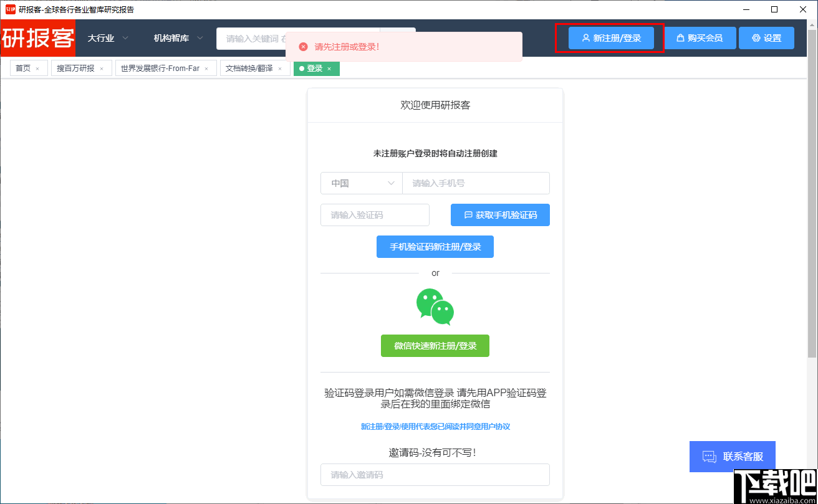Click the 研报客 red logo

(37, 38)
